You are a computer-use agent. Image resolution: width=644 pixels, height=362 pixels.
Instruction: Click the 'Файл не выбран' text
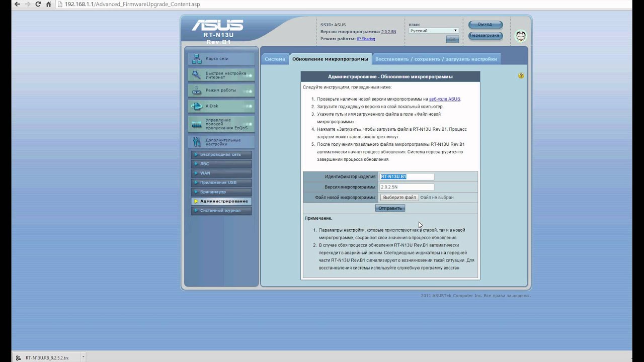[437, 198]
